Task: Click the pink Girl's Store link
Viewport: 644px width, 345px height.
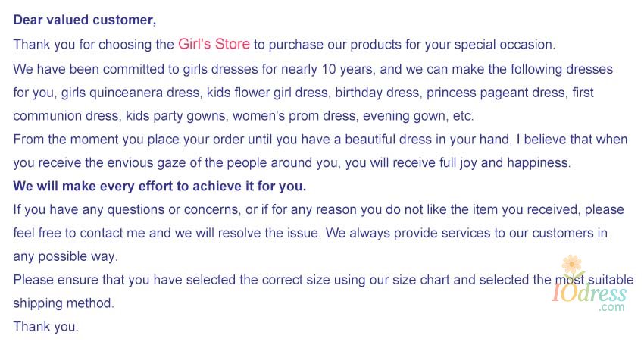Action: (214, 44)
